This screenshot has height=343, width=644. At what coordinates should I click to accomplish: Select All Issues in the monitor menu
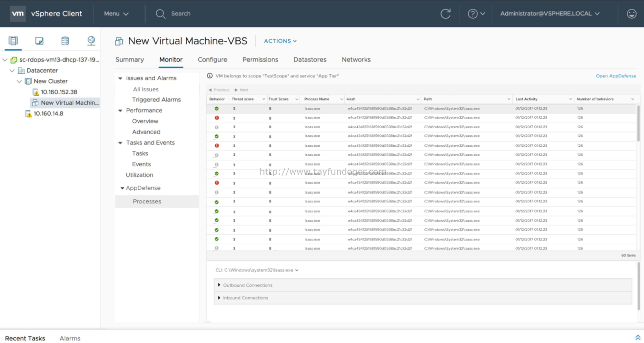coord(146,89)
